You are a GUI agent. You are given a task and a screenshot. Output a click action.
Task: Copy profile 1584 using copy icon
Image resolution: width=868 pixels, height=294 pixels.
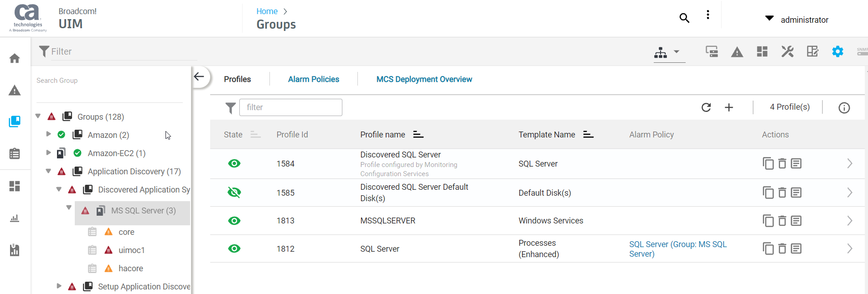pyautogui.click(x=768, y=163)
